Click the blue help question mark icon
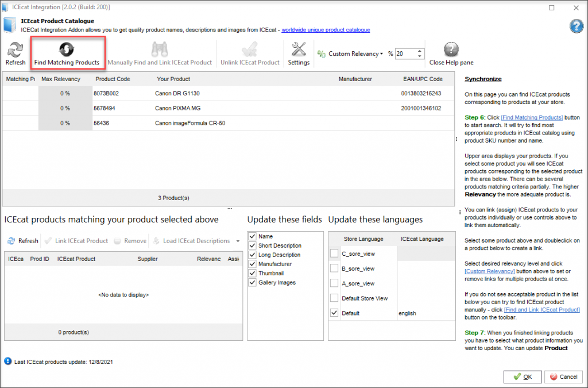588x388 pixels. click(576, 26)
